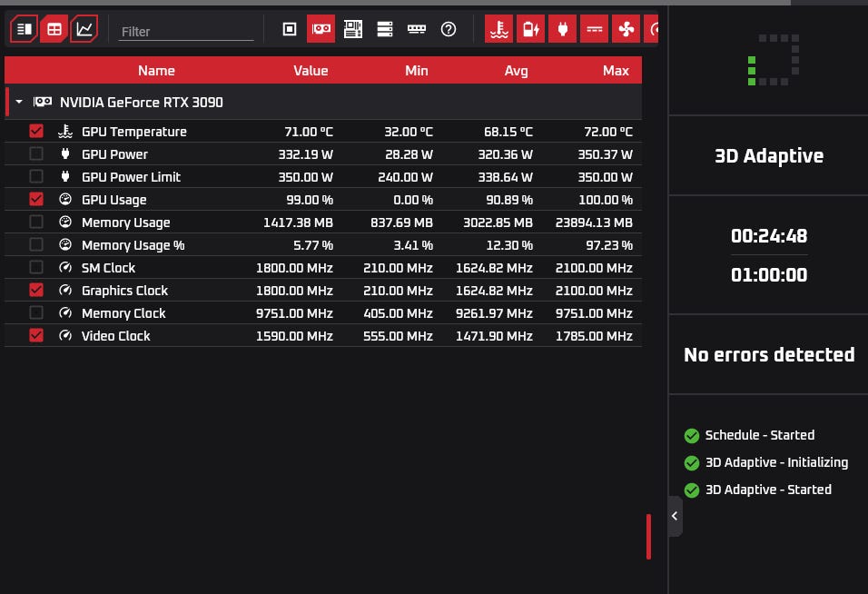Viewport: 868px width, 594px height.
Task: Collapse the right side panel chevron
Action: (675, 516)
